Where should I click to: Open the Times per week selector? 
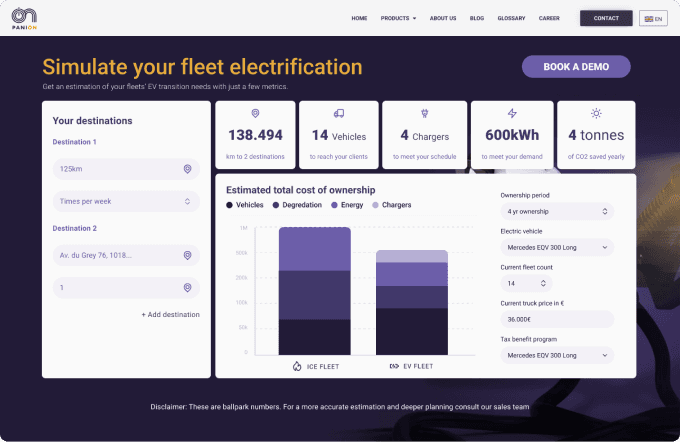(126, 201)
